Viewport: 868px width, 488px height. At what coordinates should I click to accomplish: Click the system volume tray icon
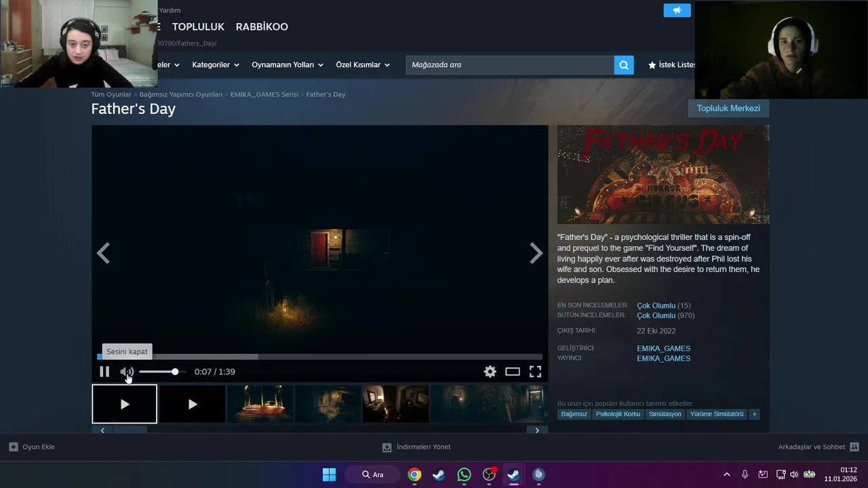(x=794, y=474)
